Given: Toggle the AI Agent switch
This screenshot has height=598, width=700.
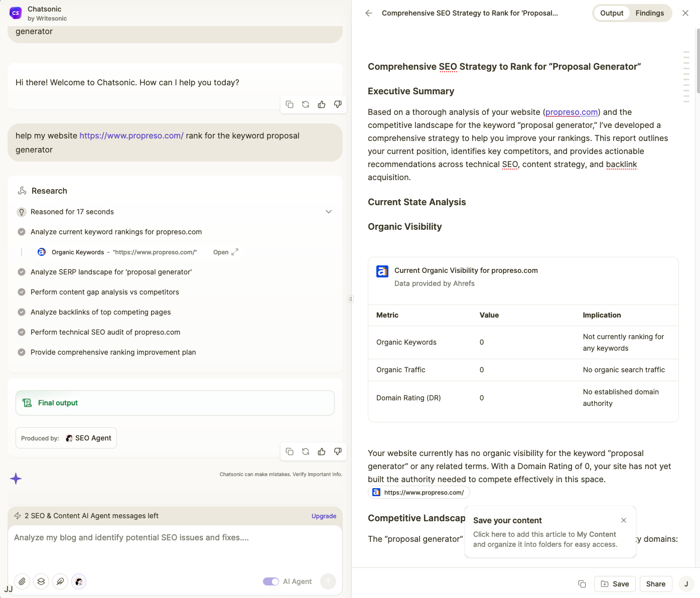Looking at the screenshot, I should [271, 581].
